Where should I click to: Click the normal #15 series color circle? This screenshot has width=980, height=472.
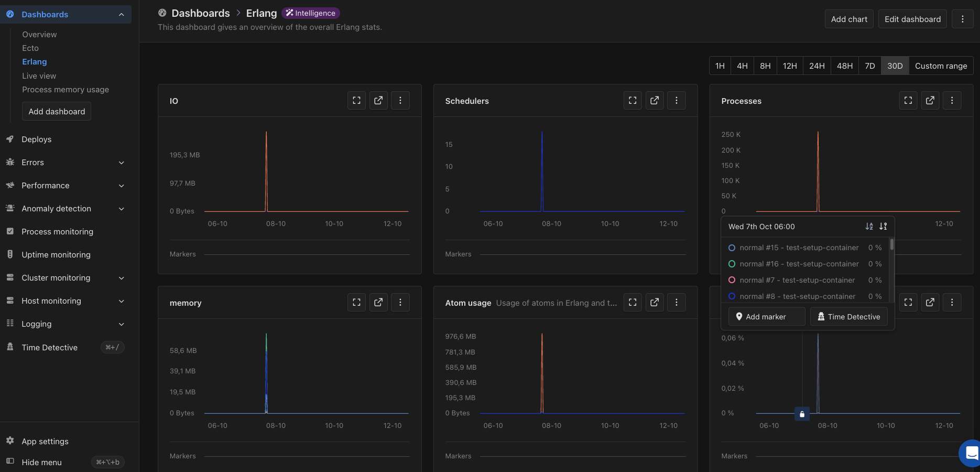[x=732, y=248]
